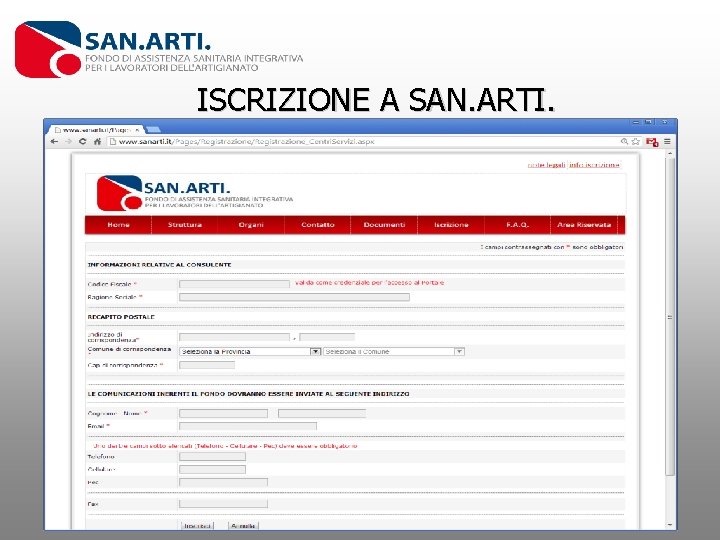Click the Indirizzo di corrispondenza street field
This screenshot has width=720, height=540.
point(234,337)
